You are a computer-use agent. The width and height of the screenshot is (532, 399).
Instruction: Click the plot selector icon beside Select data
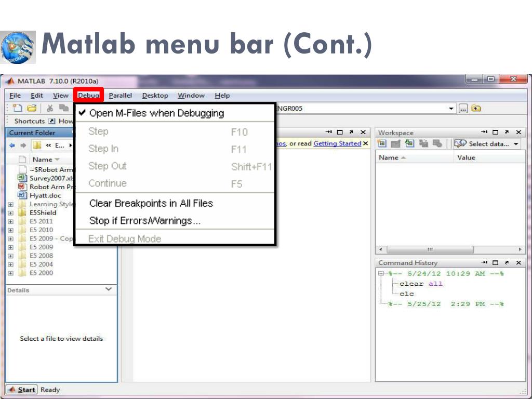click(460, 143)
